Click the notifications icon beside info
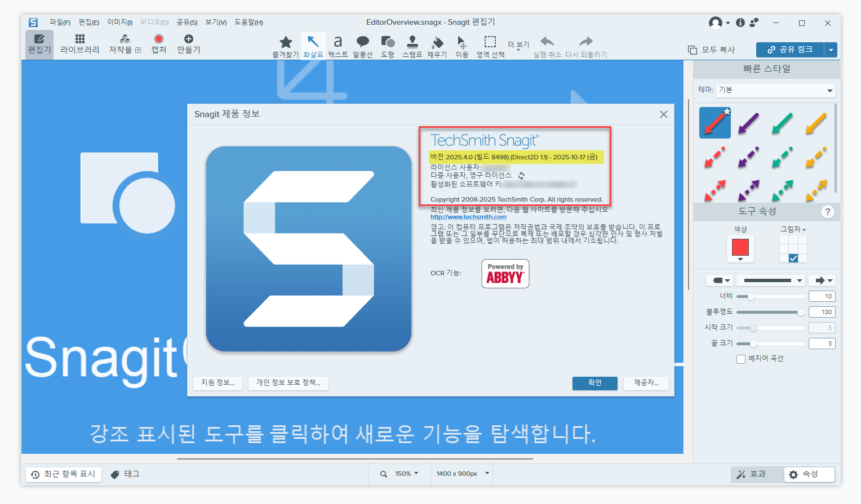This screenshot has width=861, height=504. point(755,23)
